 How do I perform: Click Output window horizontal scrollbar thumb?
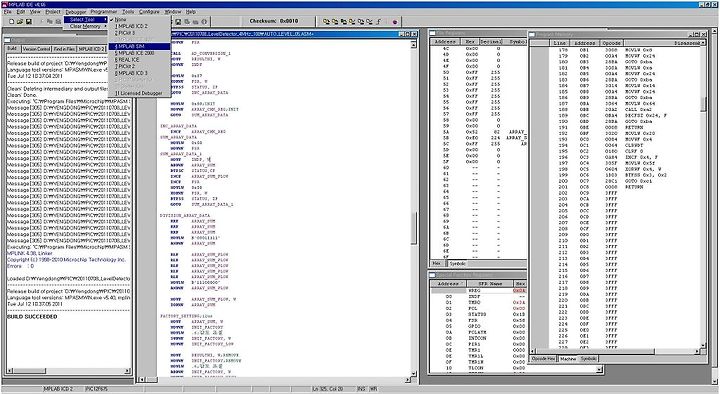pos(28,371)
